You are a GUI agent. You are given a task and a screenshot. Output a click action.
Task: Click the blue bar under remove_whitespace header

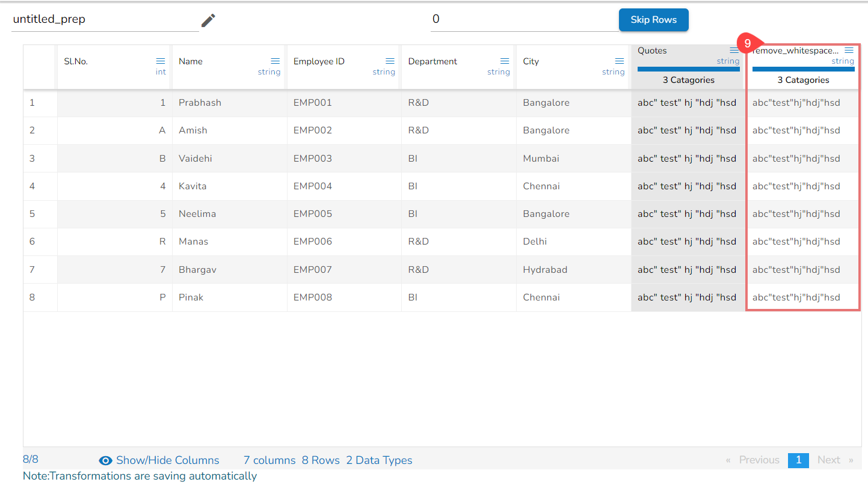pos(803,69)
